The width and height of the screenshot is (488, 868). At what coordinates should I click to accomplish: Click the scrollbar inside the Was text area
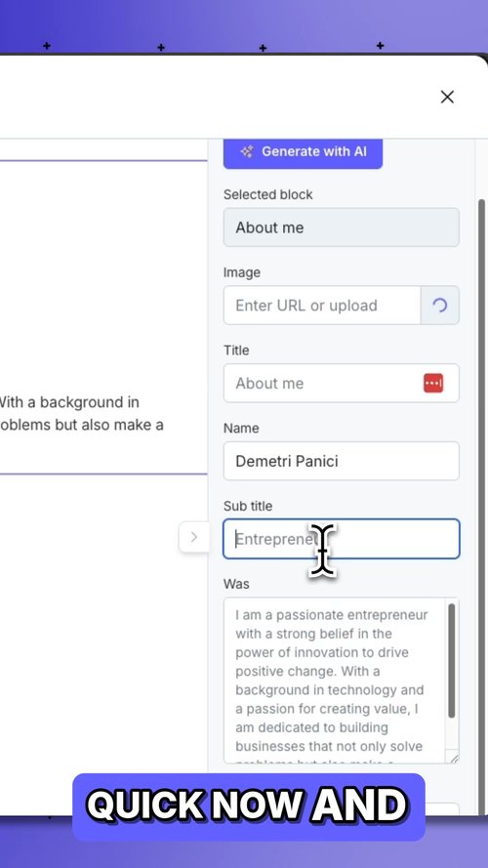452,662
